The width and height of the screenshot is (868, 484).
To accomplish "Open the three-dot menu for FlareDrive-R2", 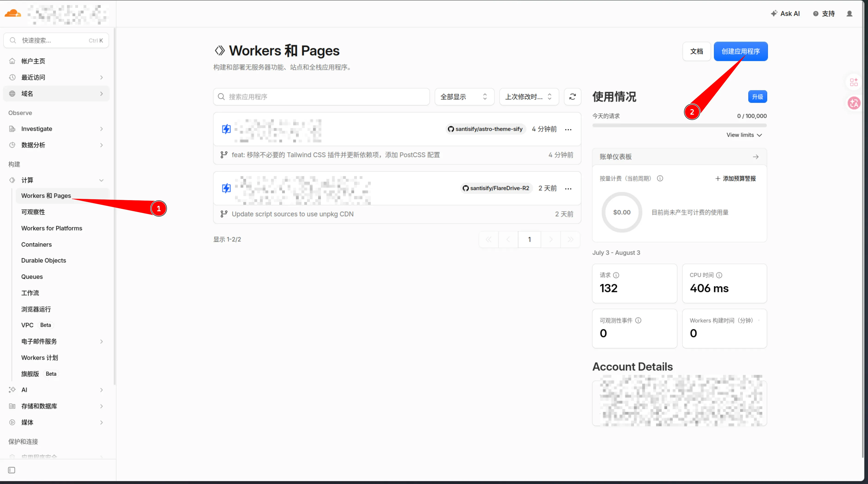I will point(568,189).
